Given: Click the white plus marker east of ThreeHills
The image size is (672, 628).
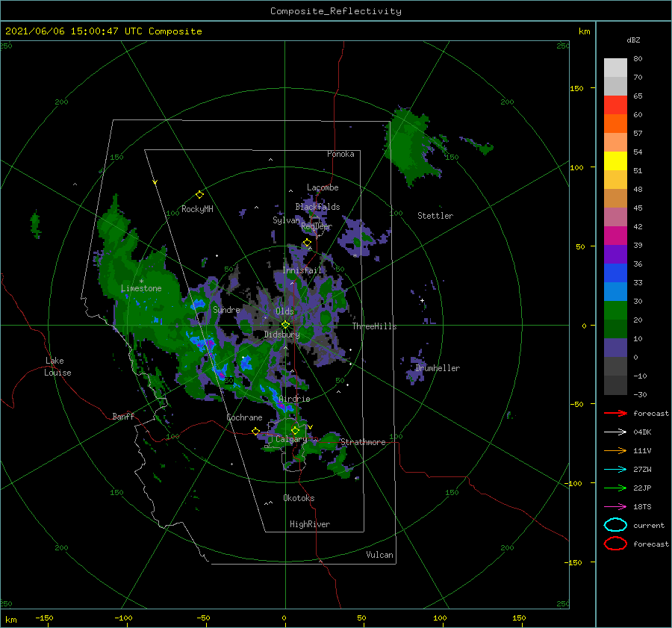Looking at the screenshot, I should click(x=422, y=300).
